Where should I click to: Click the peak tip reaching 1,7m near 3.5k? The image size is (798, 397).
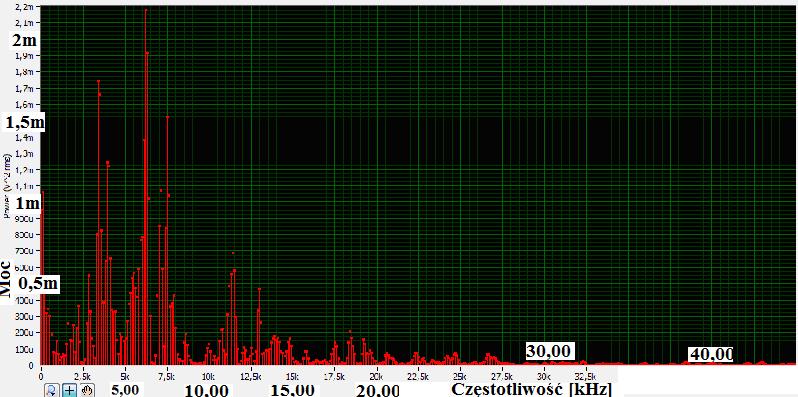coord(98,81)
